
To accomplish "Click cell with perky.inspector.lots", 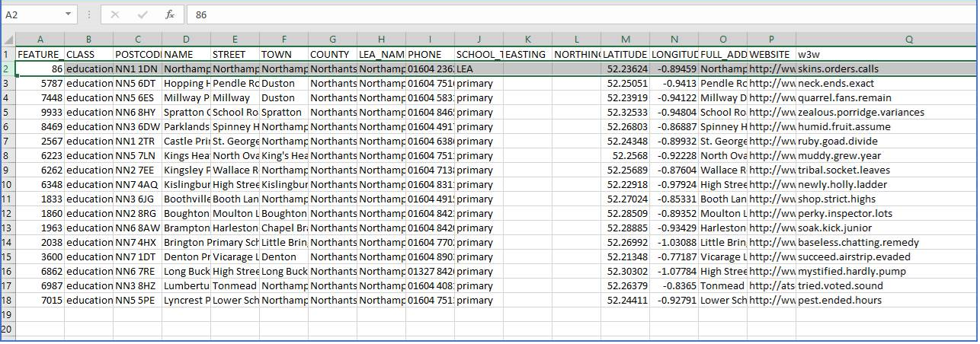I will [887, 213].
